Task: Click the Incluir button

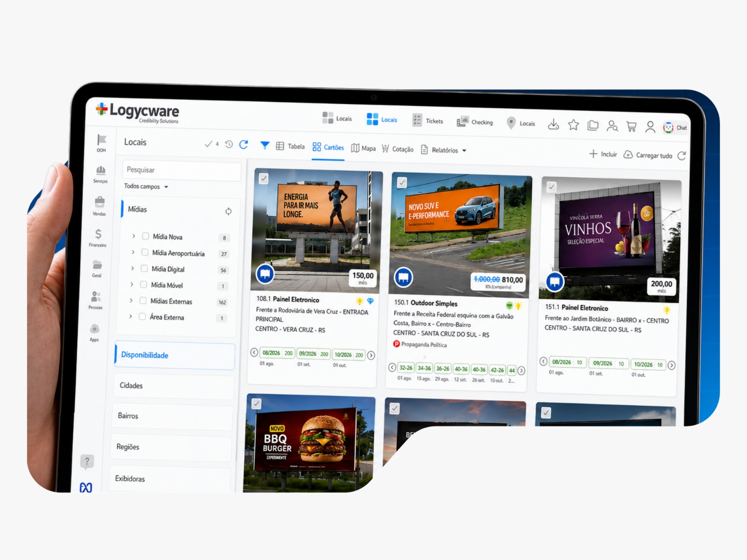Action: (x=603, y=154)
